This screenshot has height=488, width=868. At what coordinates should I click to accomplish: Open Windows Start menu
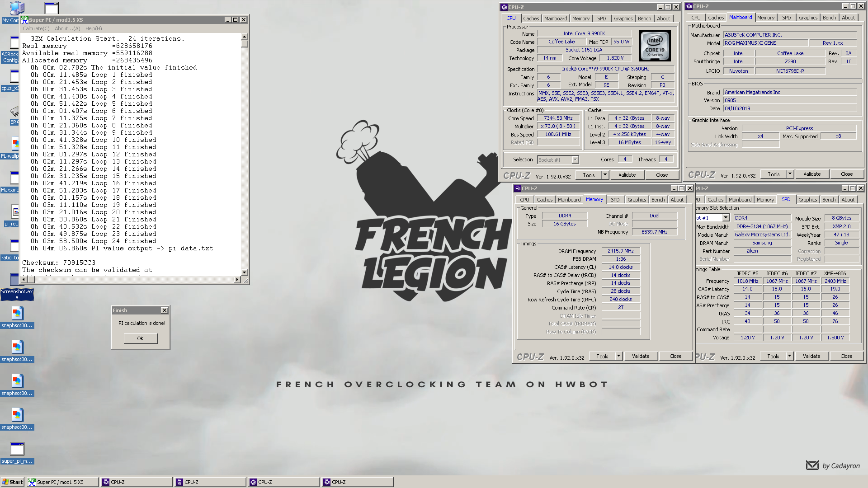pyautogui.click(x=12, y=482)
